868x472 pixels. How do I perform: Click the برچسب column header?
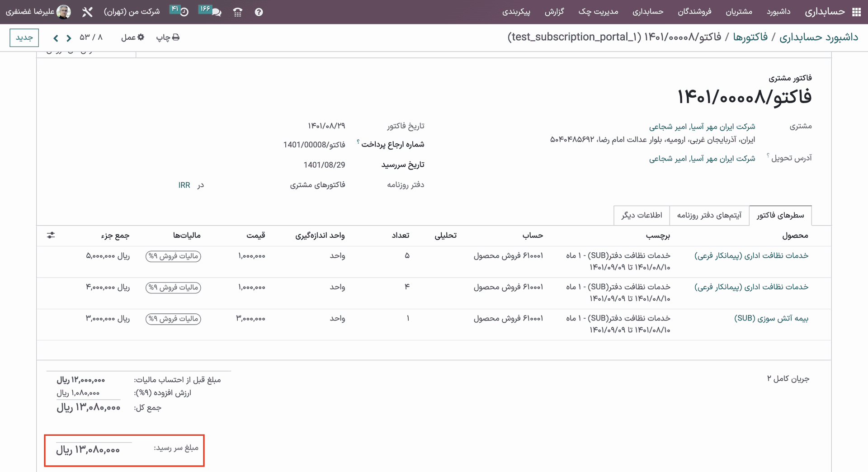[658, 236]
